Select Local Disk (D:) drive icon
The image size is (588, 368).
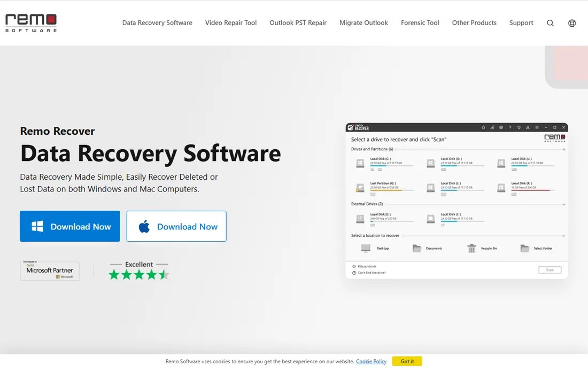[430, 163]
